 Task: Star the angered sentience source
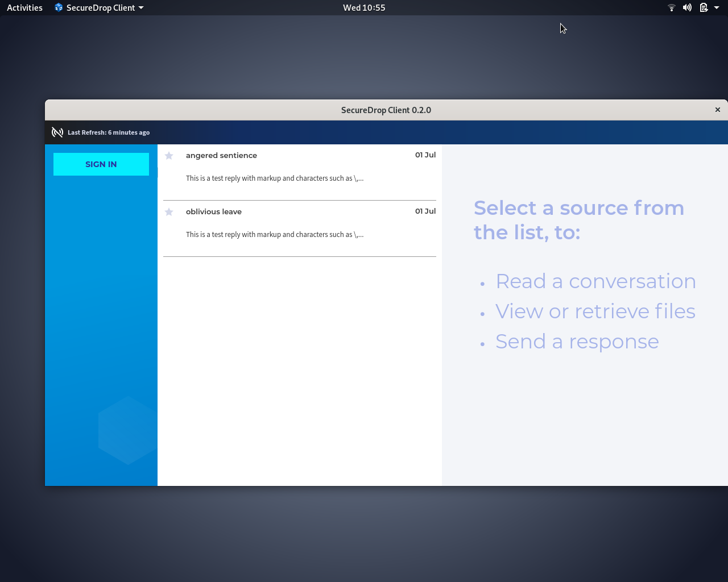(169, 156)
